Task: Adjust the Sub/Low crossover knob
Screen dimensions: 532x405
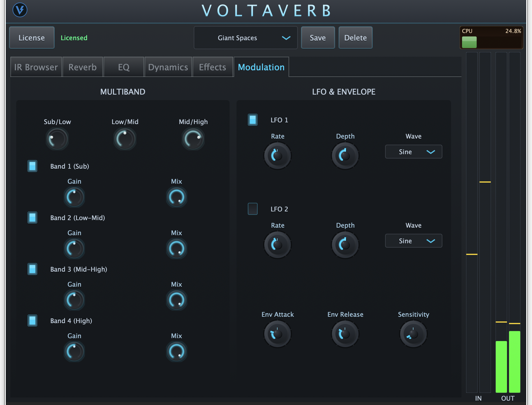Action: point(57,139)
